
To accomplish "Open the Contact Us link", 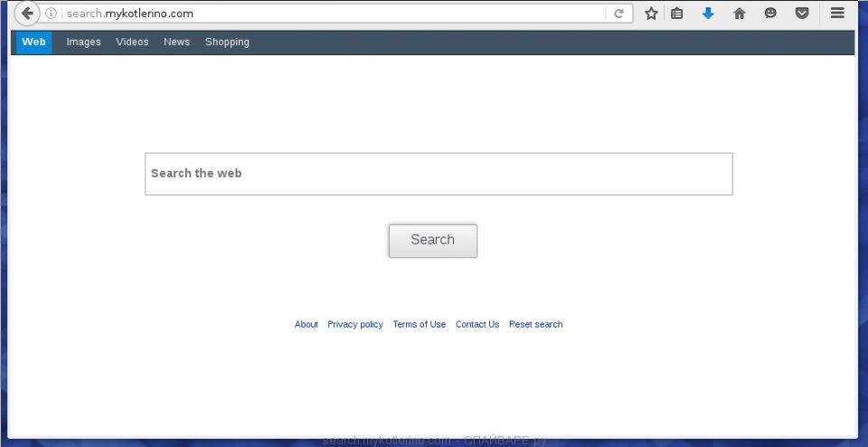I will point(477,324).
